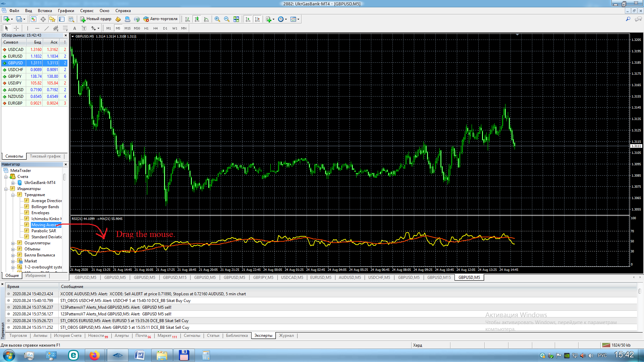Click the Новый ордер button
The image size is (644, 362).
(96, 19)
